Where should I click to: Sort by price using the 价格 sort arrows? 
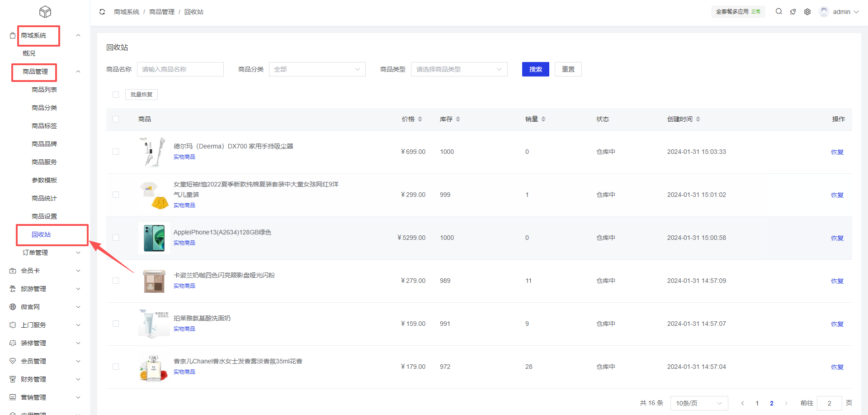coord(420,119)
